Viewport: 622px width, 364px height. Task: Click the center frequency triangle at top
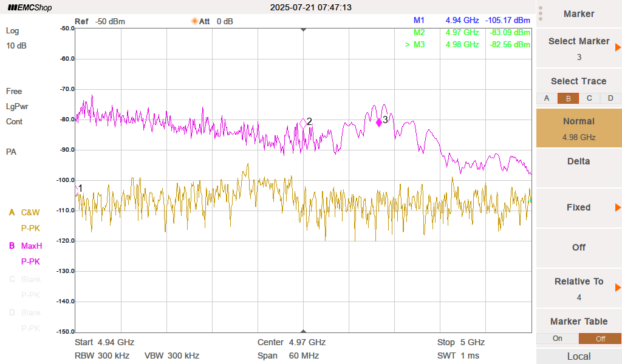coord(304,30)
